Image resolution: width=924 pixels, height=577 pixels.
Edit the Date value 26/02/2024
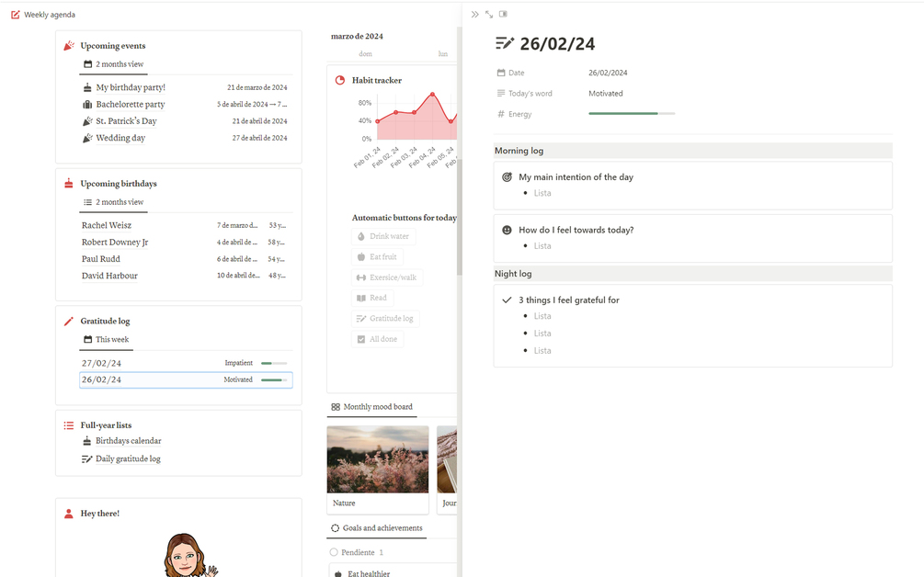[608, 73]
